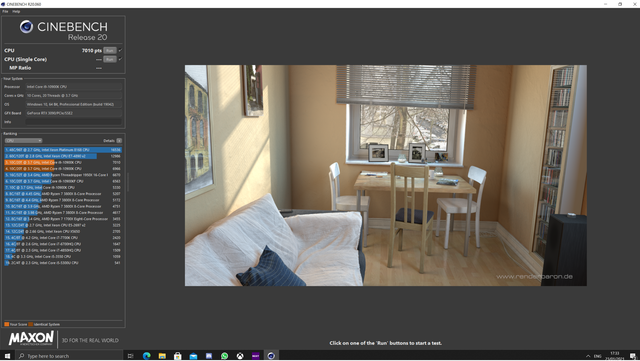Image resolution: width=640 pixels, height=361 pixels.
Task: Select ranking row 4 with 6966 score
Action: pos(63,169)
